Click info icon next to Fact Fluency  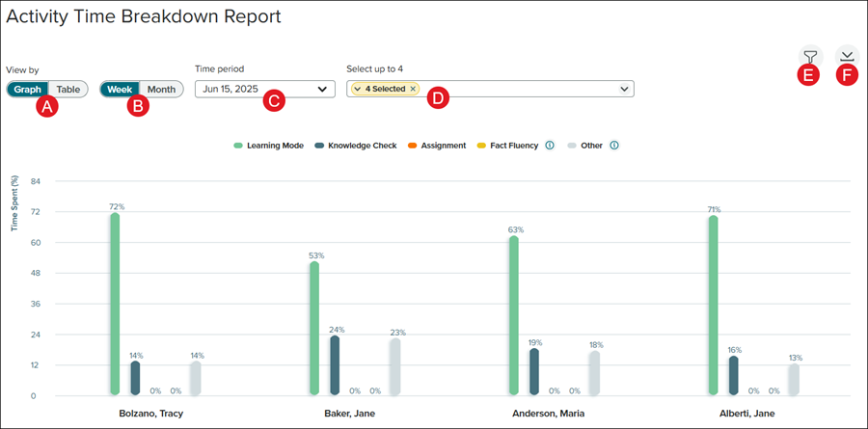549,146
